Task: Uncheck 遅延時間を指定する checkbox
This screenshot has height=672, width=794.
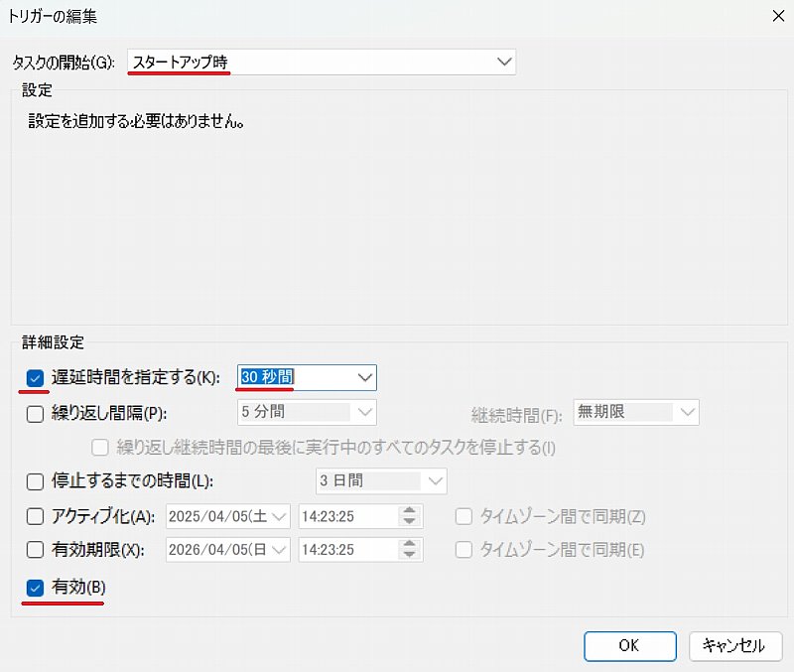Action: tap(35, 378)
